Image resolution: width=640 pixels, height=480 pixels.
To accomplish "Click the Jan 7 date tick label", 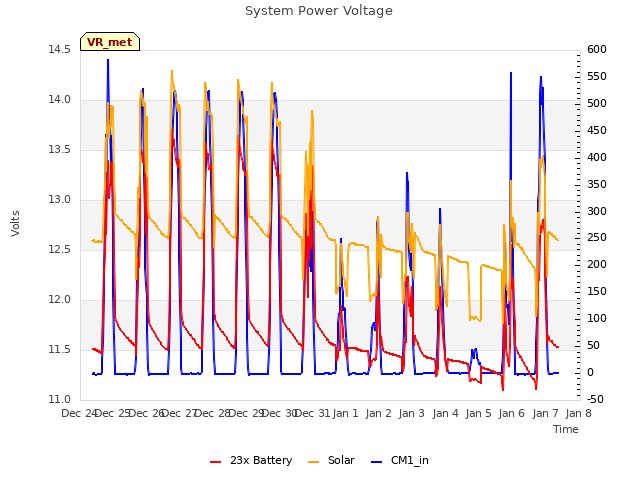I will (545, 413).
